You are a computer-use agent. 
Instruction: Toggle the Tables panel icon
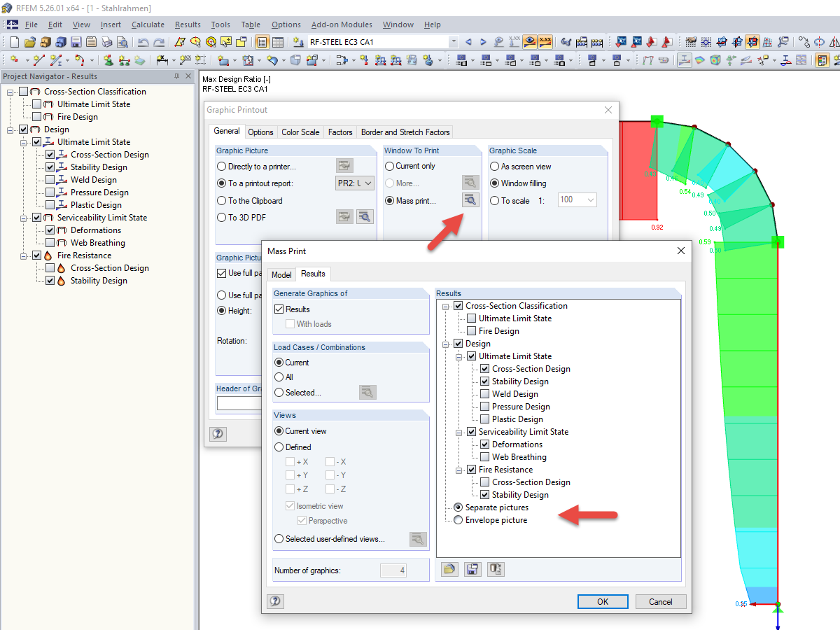(278, 42)
